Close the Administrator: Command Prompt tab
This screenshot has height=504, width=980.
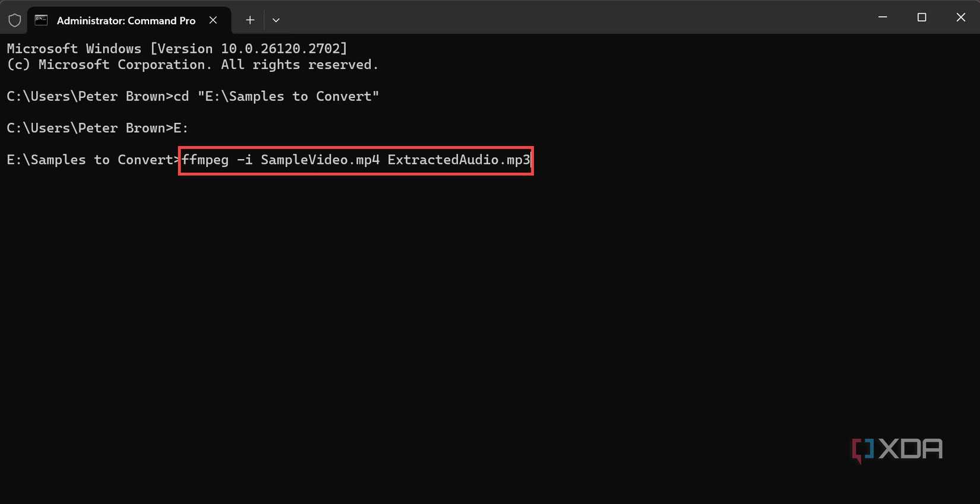[x=213, y=20]
